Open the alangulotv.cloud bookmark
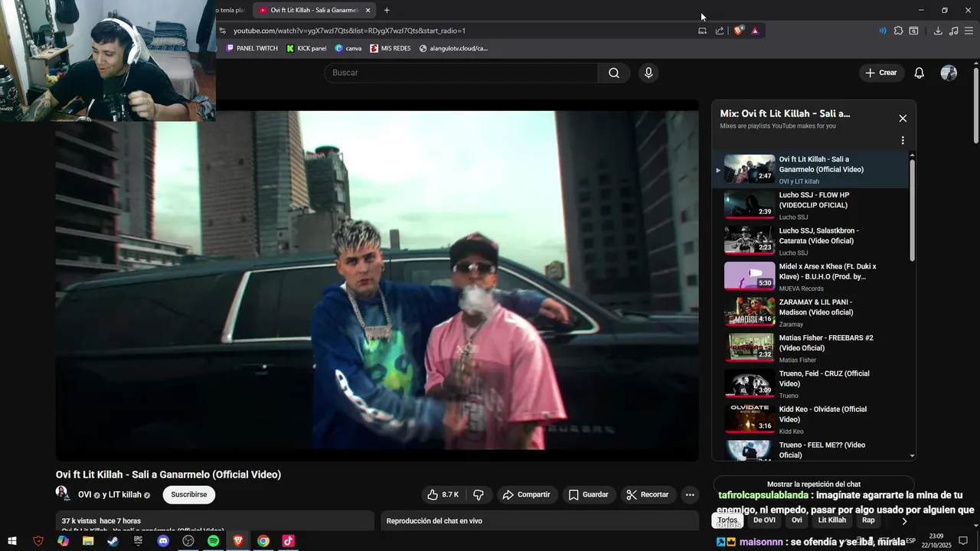 pos(453,48)
